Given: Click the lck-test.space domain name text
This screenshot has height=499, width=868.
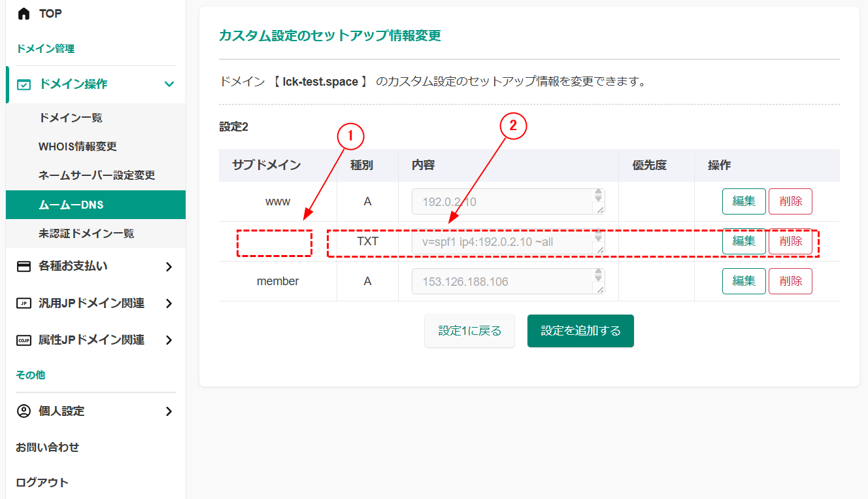Looking at the screenshot, I should [x=320, y=82].
